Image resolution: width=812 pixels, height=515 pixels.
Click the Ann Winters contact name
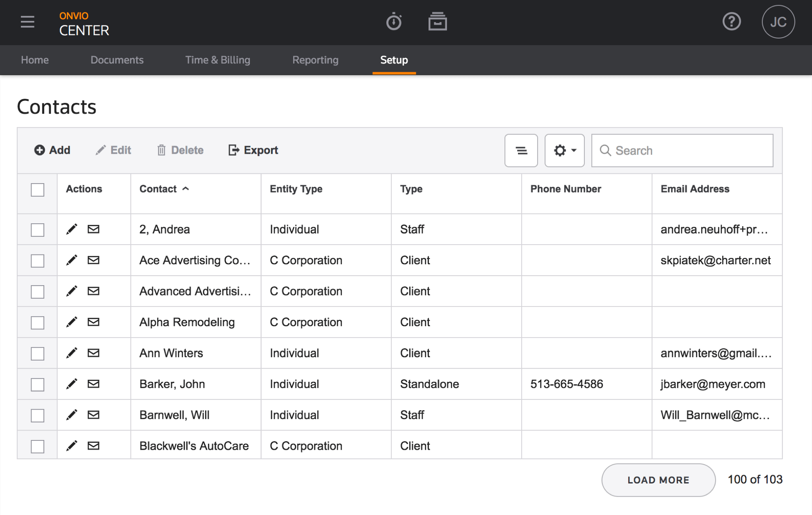coord(171,353)
